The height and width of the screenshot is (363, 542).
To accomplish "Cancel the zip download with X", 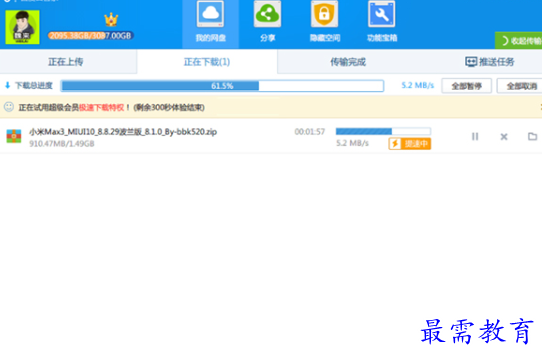I will pos(504,137).
